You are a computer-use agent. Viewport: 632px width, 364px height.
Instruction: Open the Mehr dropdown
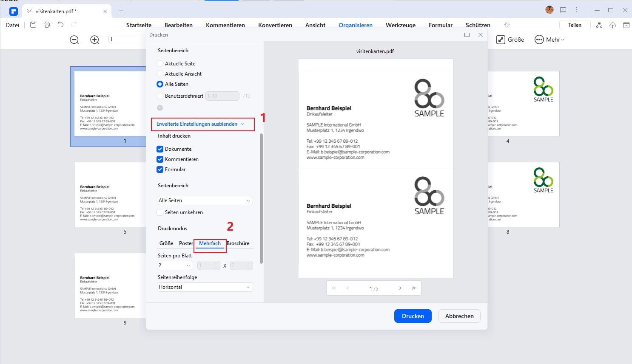tap(549, 40)
